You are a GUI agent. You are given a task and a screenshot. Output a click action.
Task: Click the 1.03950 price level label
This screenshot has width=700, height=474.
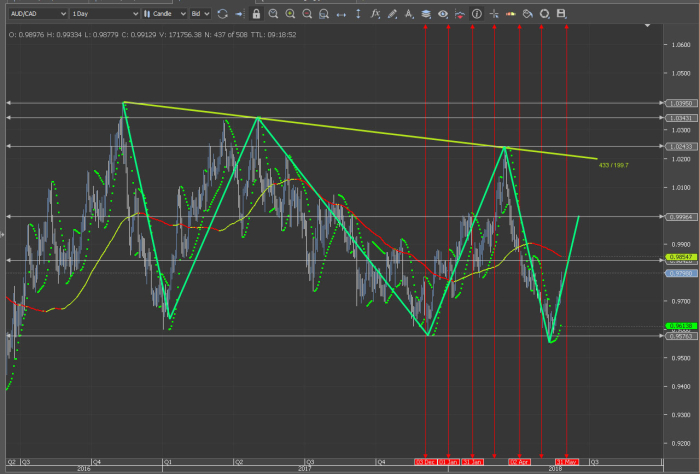pos(681,104)
